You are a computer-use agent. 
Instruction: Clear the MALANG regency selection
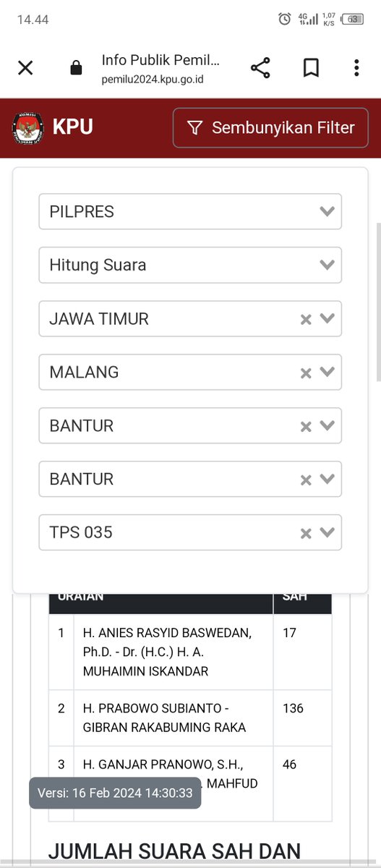306,373
